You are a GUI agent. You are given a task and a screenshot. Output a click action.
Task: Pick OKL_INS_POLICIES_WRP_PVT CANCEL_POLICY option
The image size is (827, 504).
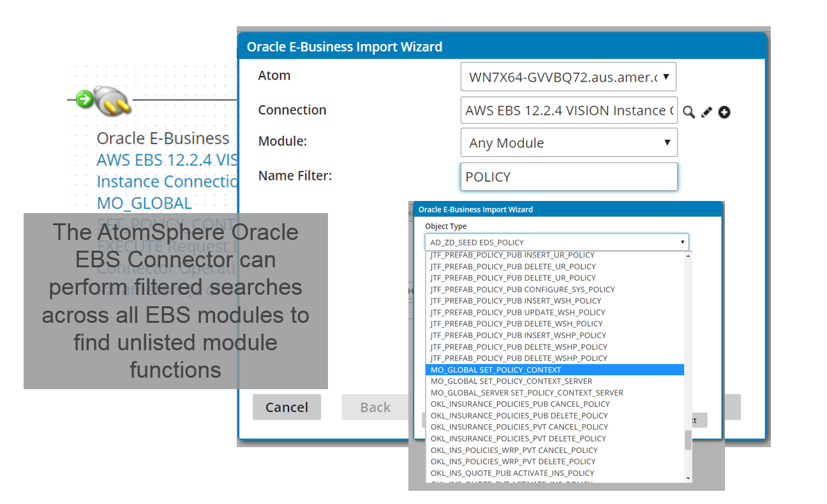click(555, 450)
